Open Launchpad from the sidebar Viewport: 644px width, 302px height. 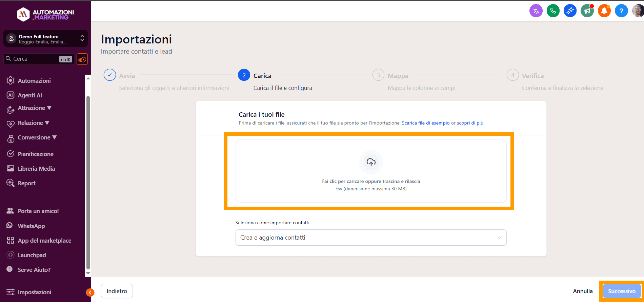[32, 255]
